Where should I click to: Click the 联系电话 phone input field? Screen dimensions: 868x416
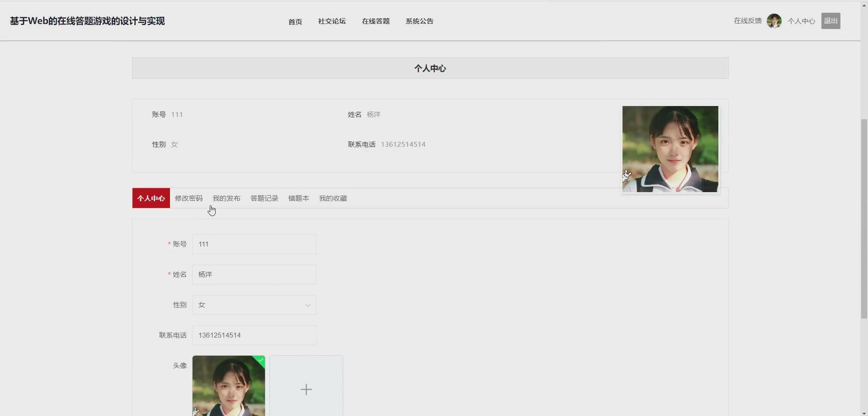[254, 335]
